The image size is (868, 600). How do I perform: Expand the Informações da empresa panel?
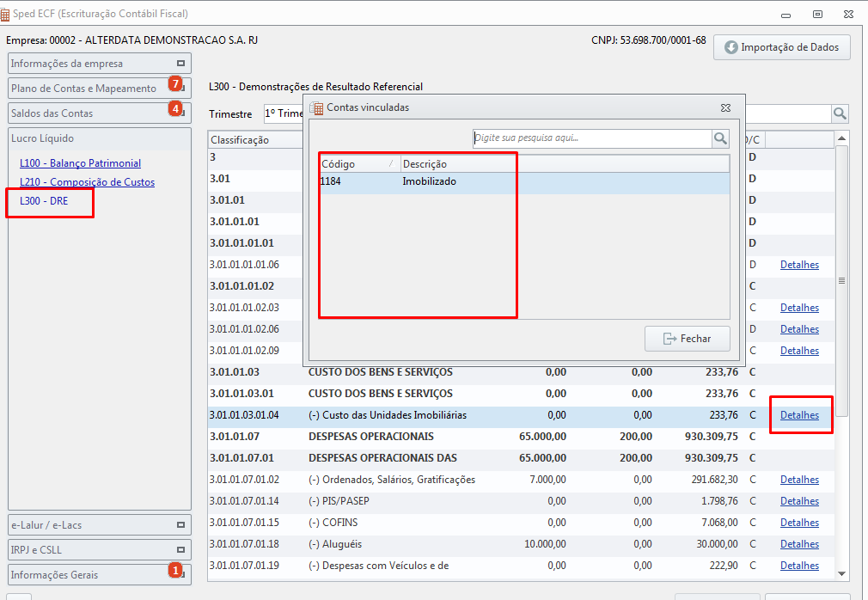click(x=180, y=63)
